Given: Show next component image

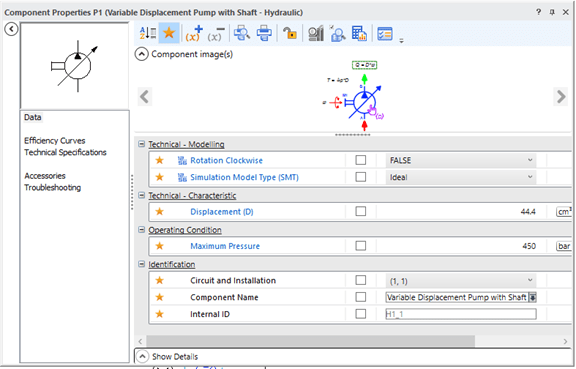Looking at the screenshot, I should click(561, 97).
